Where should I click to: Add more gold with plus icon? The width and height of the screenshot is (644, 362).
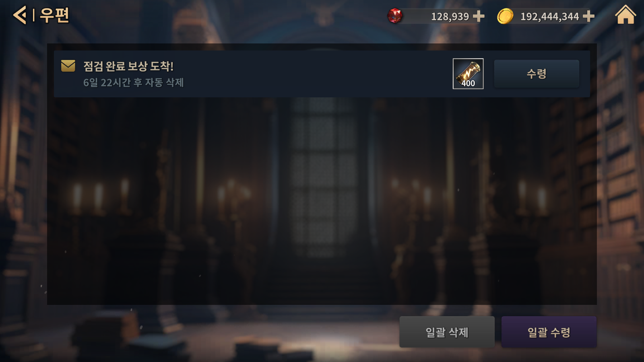588,16
